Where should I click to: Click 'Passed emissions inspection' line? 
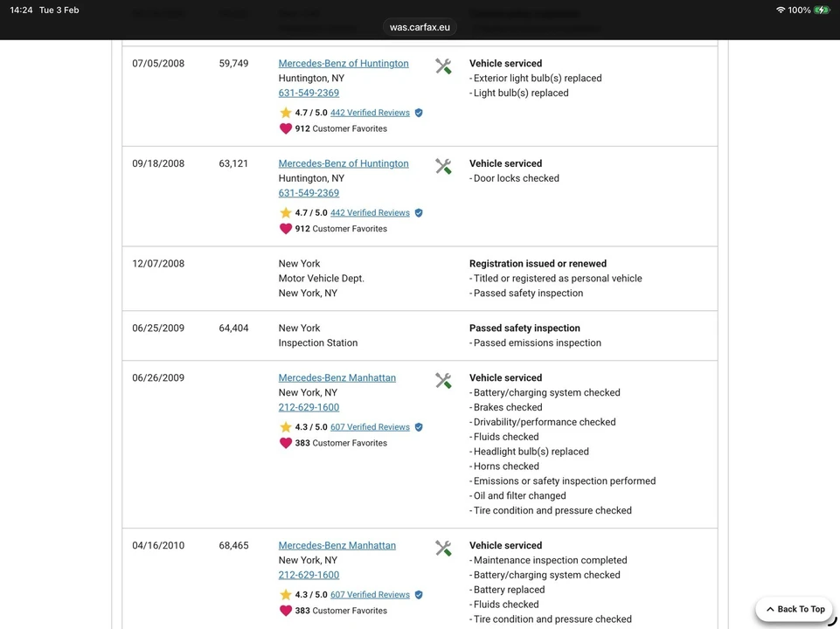click(x=535, y=342)
